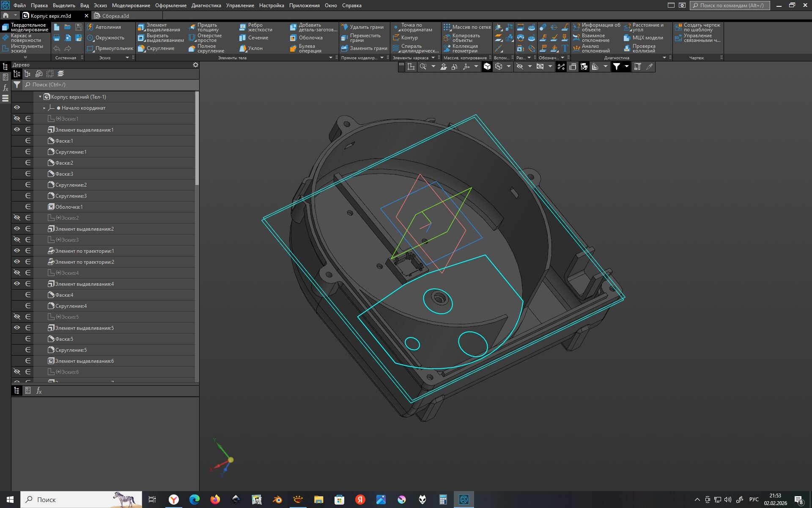Open tree panel settings gear
The image size is (812, 508).
click(x=195, y=65)
